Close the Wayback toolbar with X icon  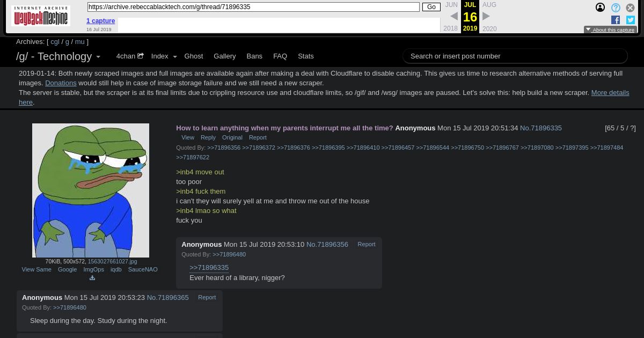pos(631,8)
